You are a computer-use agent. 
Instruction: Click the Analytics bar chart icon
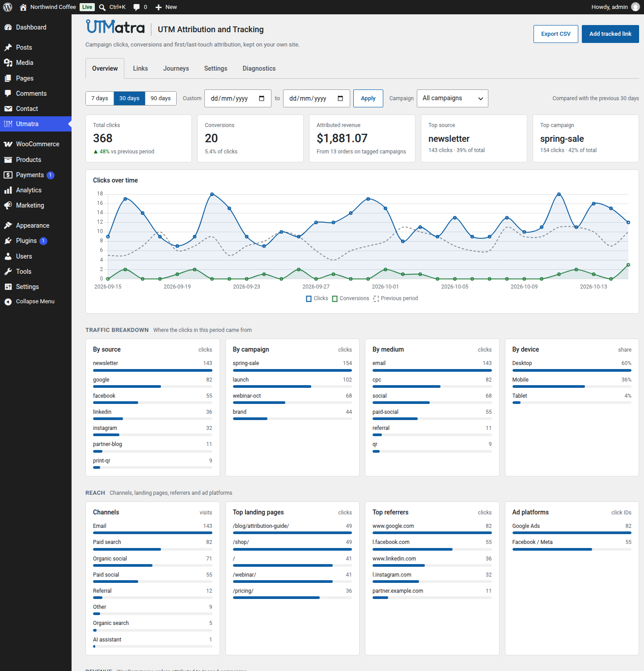8,190
